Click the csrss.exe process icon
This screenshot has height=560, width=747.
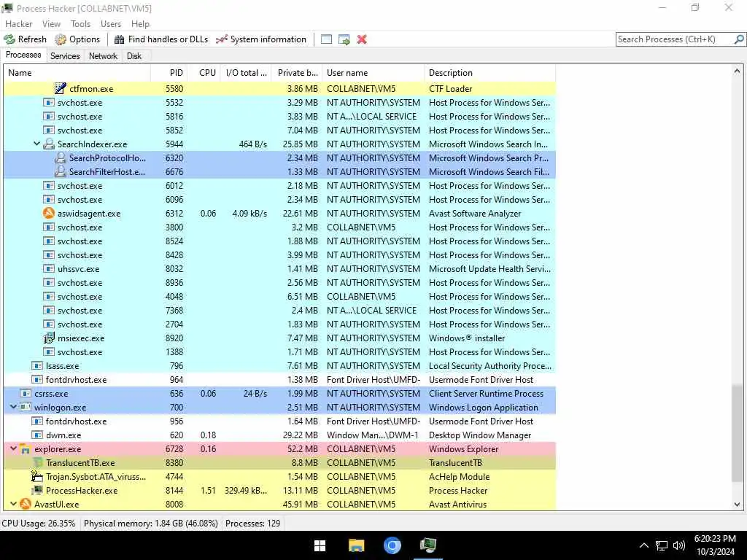coord(26,394)
